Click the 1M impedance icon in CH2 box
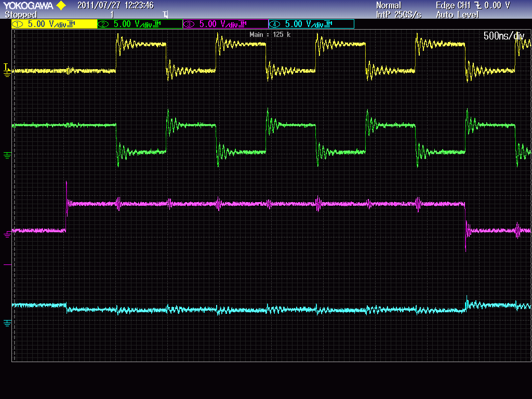 tap(157, 23)
